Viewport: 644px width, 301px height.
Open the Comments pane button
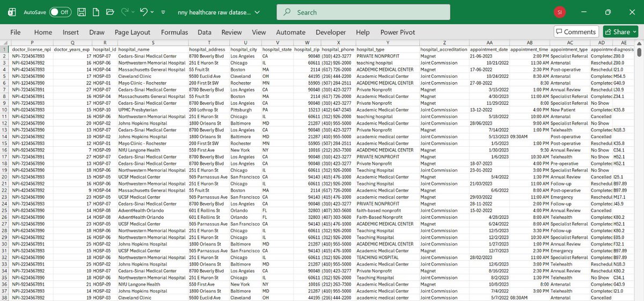(576, 32)
